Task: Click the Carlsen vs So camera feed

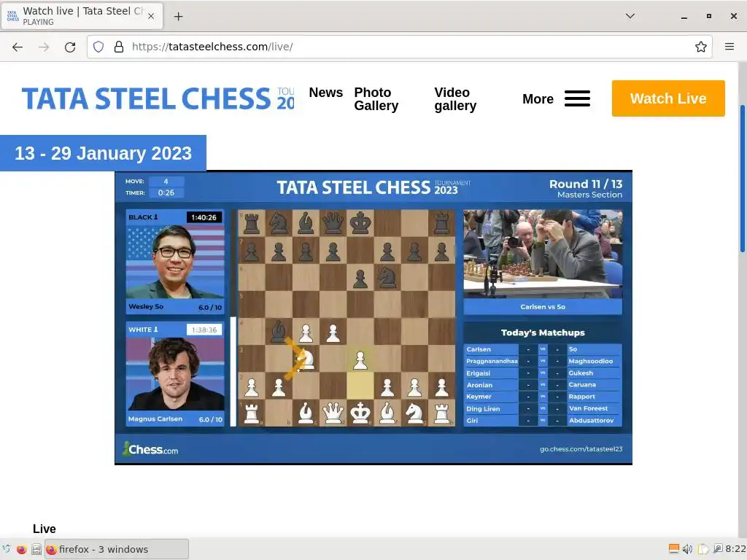Action: pos(543,254)
